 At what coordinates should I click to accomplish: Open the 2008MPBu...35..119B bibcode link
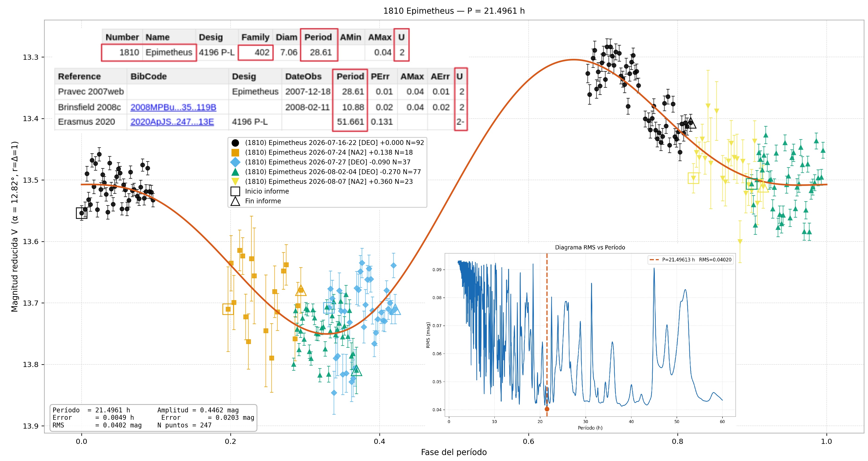click(x=173, y=107)
